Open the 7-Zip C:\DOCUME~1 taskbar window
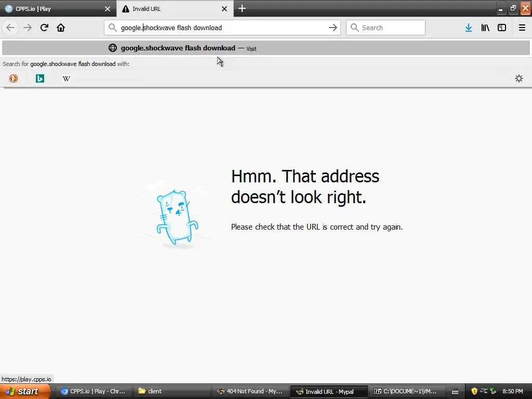 [407, 391]
